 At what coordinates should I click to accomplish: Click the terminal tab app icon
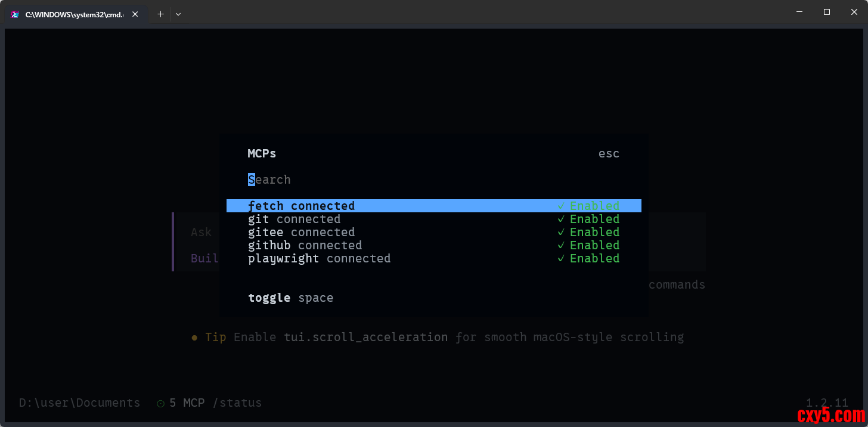15,14
